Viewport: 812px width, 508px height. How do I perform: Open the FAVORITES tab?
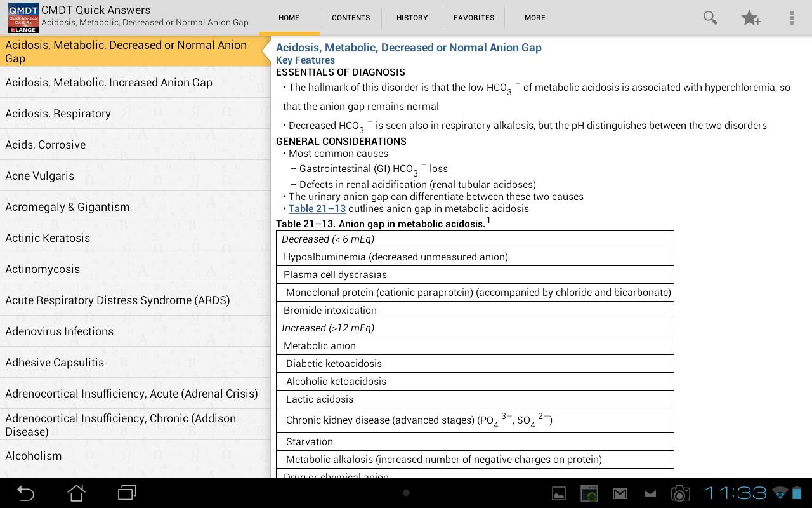pos(474,18)
